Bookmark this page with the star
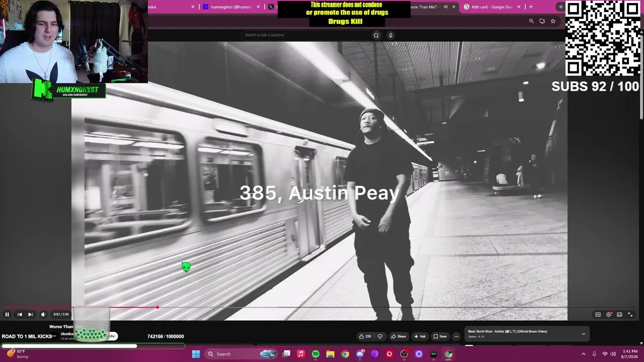 pyautogui.click(x=553, y=21)
